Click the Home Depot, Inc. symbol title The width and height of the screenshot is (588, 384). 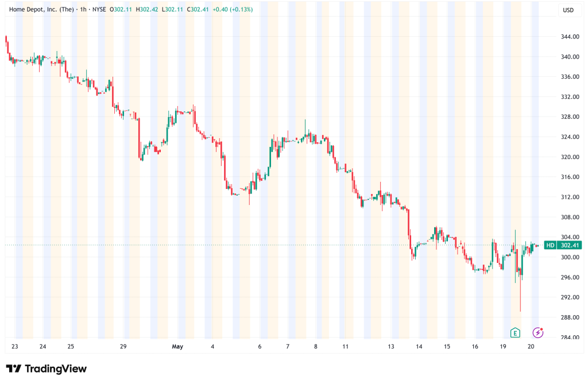[x=41, y=9]
